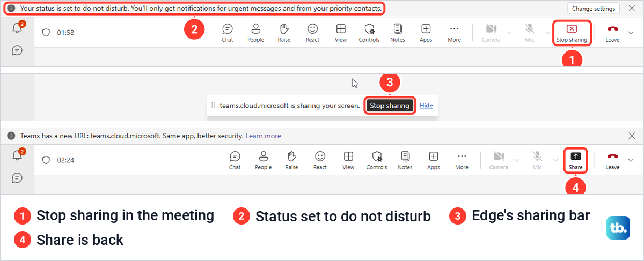Expand Camera options arrow in 01:58 toolbar
644x261 pixels.
[x=509, y=32]
